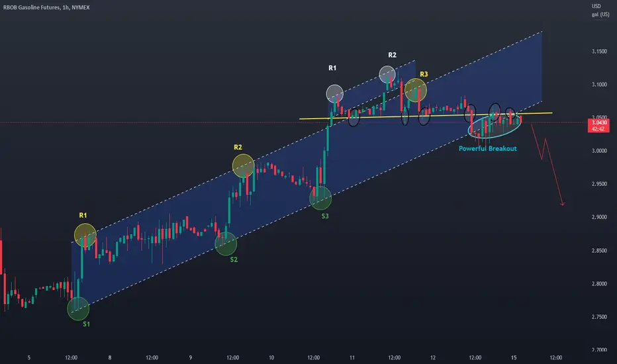Screen dimensions: 617x364
Task: Select the Powerful Breakout text annotation
Action: 487,148
